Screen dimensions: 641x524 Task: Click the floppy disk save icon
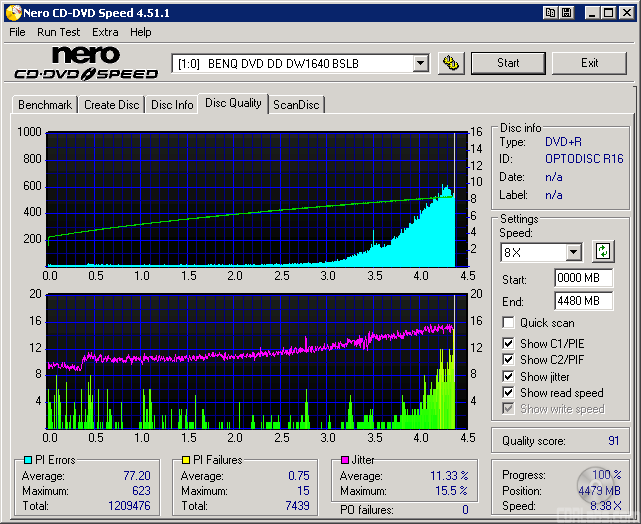pyautogui.click(x=566, y=12)
